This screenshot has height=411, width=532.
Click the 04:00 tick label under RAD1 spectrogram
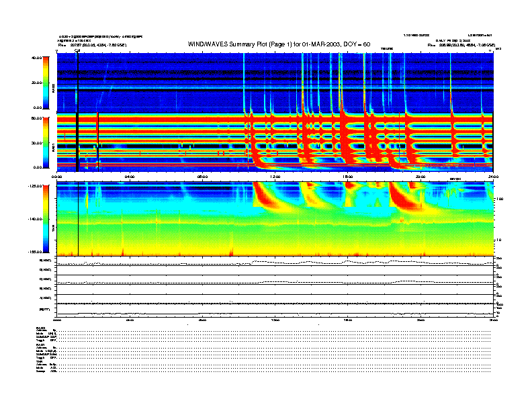[x=130, y=177]
